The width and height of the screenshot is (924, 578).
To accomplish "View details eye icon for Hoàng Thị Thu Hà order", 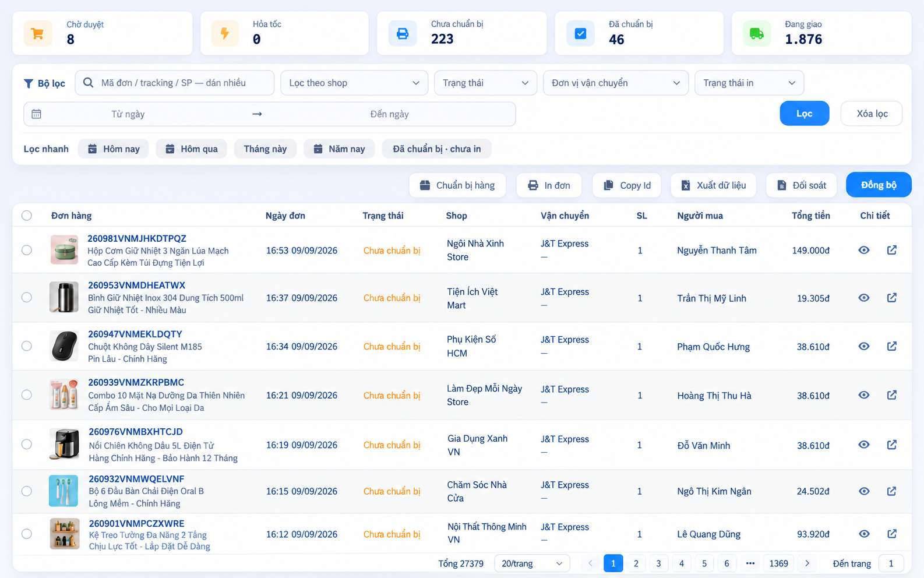I will click(x=864, y=395).
